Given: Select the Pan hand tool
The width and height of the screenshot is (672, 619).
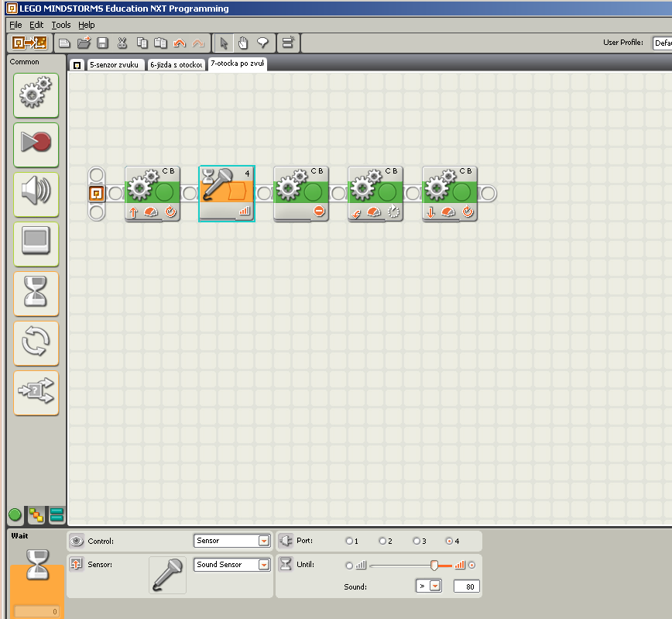Looking at the screenshot, I should click(x=243, y=43).
